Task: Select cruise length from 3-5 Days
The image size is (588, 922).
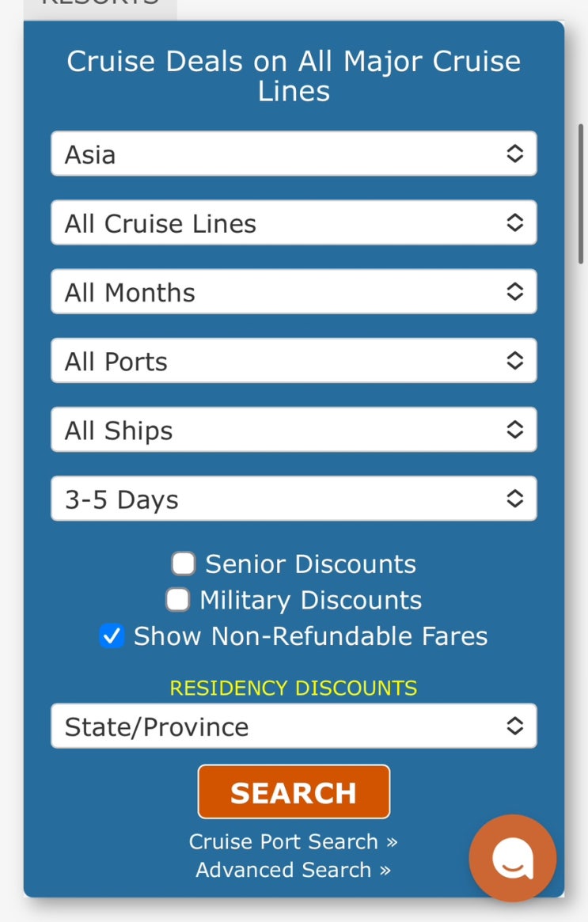Action: pos(277,499)
